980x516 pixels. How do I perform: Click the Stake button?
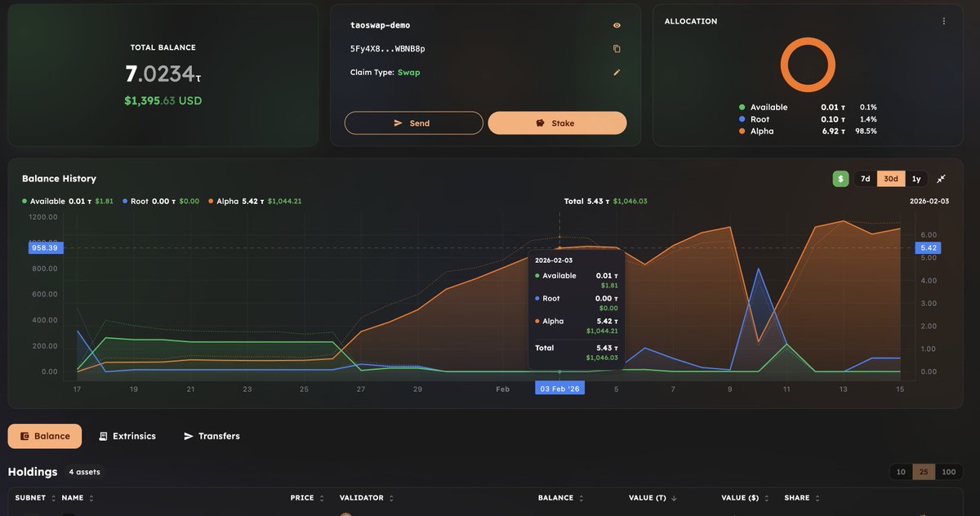(557, 123)
